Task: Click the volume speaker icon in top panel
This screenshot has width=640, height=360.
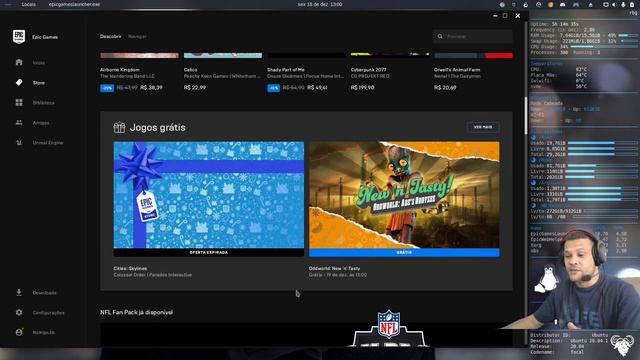Action: (x=614, y=4)
